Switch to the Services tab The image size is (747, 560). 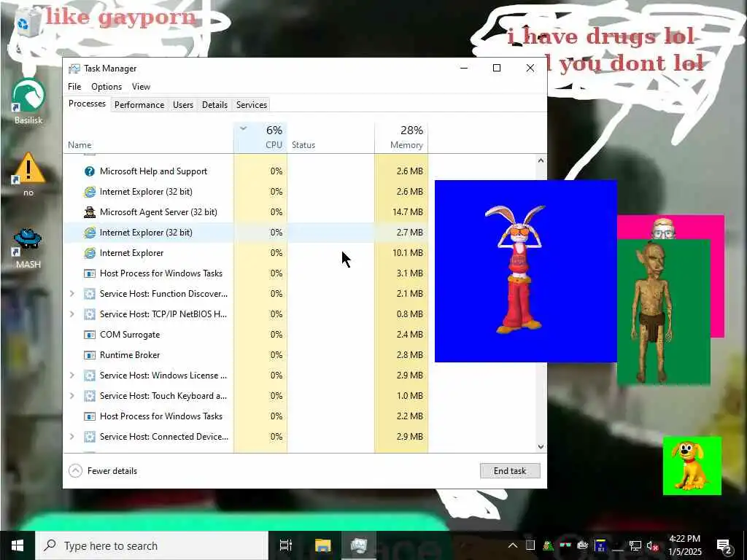click(x=252, y=105)
